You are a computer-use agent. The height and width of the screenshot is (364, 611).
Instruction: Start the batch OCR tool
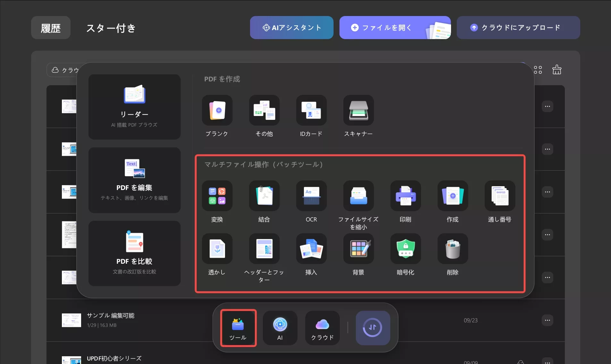click(x=311, y=196)
